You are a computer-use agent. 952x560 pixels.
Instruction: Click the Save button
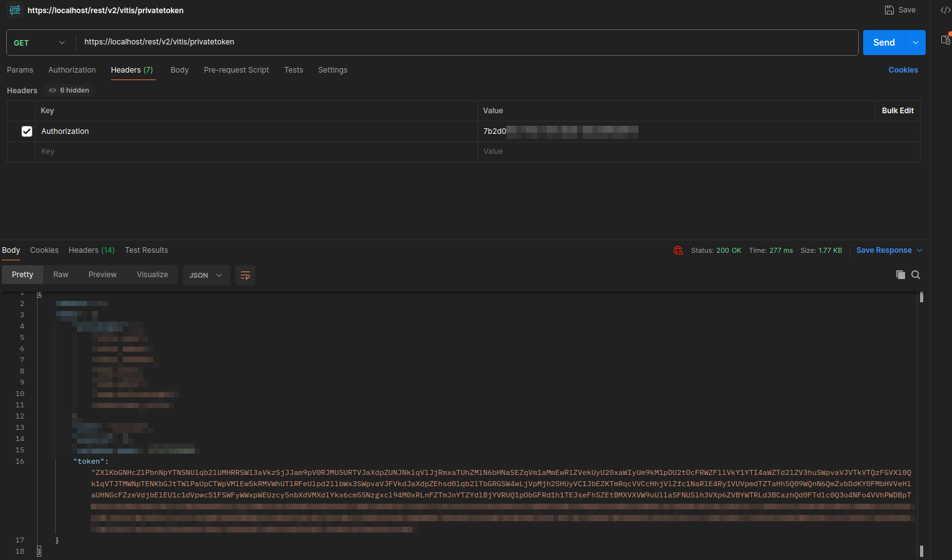[x=900, y=10]
